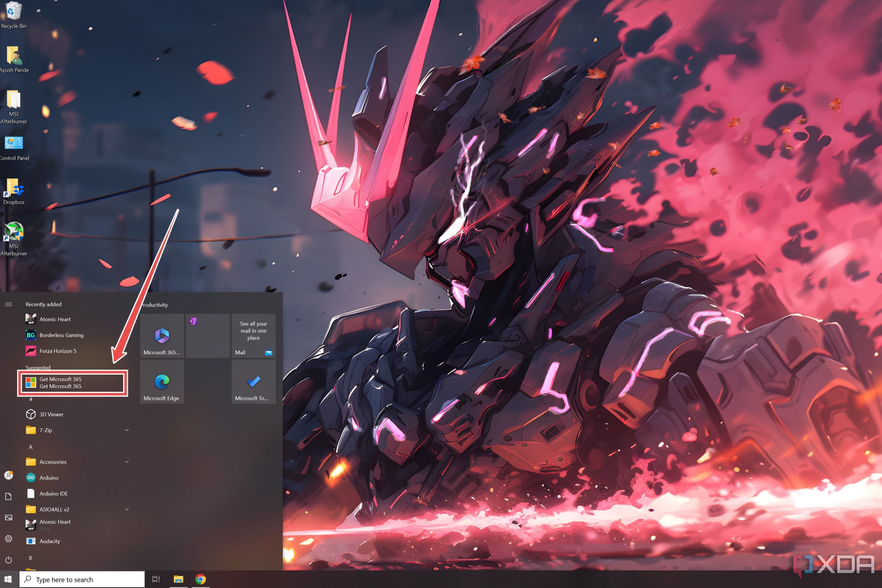Open the ASIO4ALL v2 folder entry

tap(77, 509)
